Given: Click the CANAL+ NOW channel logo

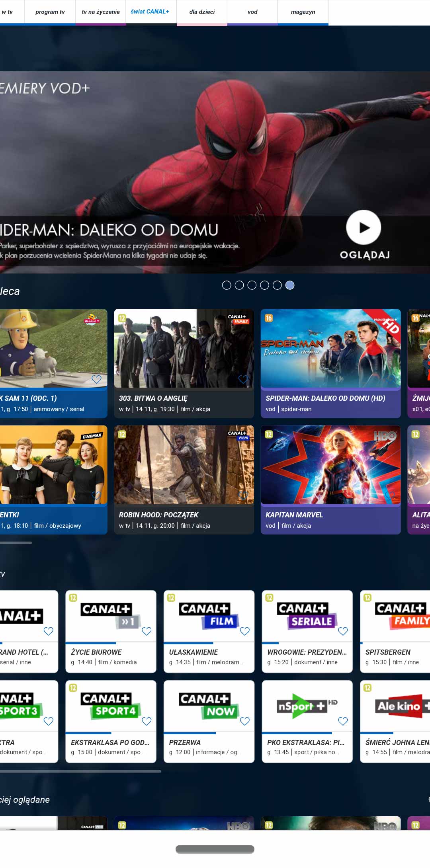Looking at the screenshot, I should point(209,705).
